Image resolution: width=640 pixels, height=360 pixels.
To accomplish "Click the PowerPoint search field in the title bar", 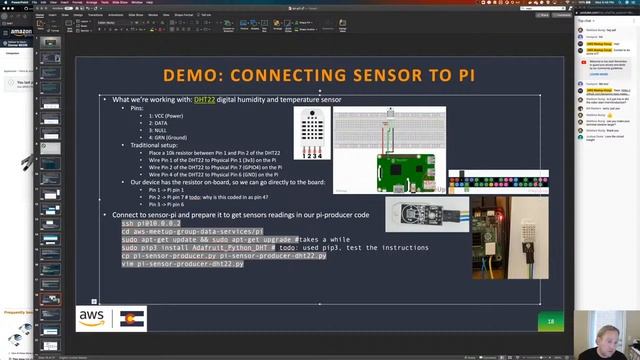I will click(x=543, y=8).
